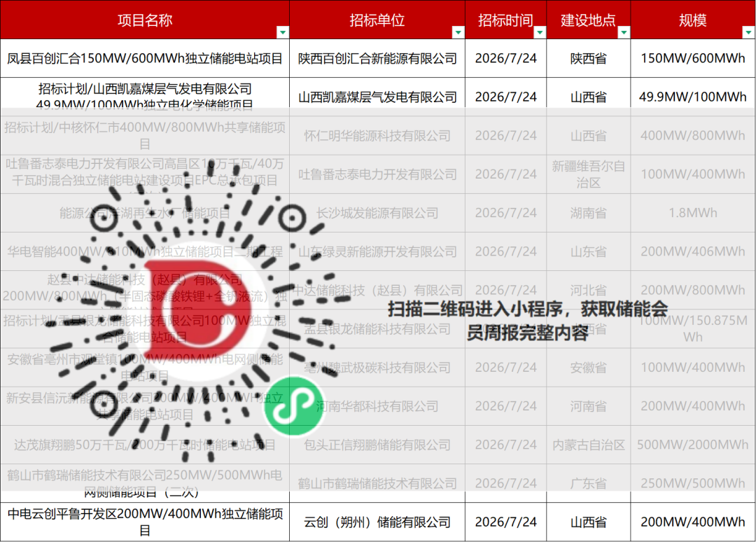
Task: Select the 100MW/400MWh cell in the 安徽省 row
Action: coord(693,368)
